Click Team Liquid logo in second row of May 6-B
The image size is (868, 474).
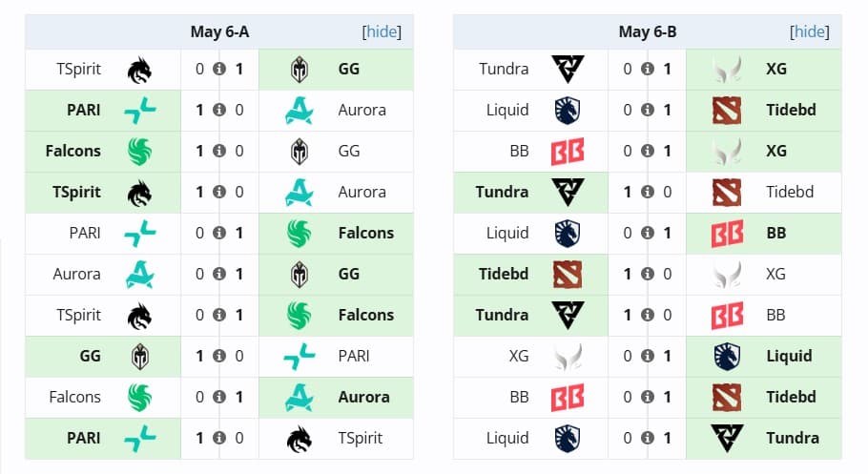(x=568, y=110)
